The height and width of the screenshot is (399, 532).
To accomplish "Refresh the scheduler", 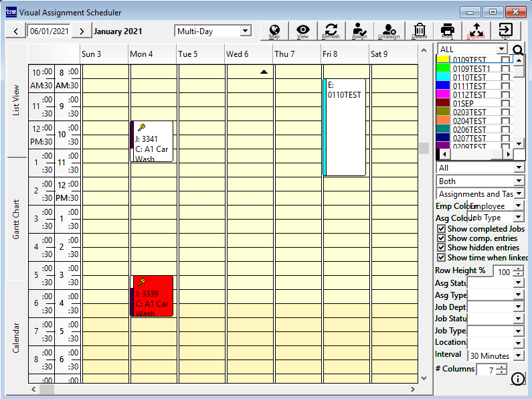I will [x=331, y=31].
